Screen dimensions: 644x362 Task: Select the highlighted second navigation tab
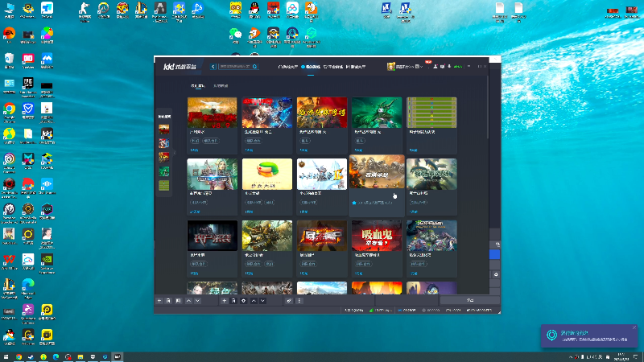311,67
